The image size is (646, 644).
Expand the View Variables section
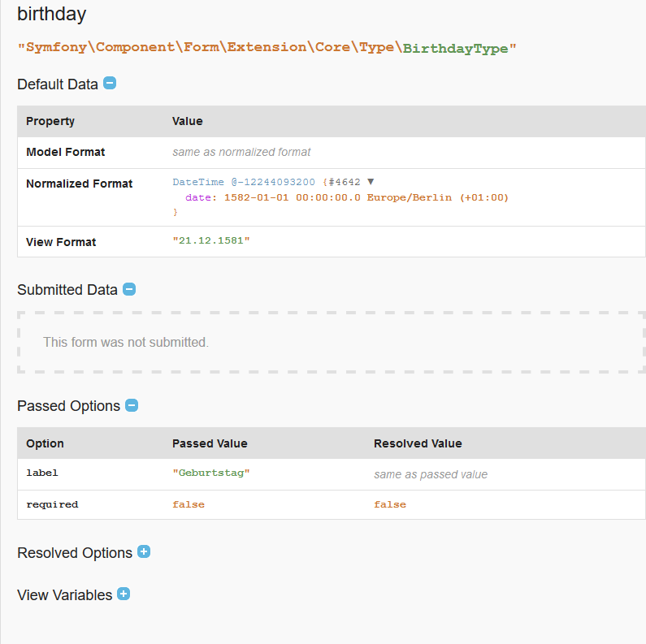pyautogui.click(x=124, y=594)
